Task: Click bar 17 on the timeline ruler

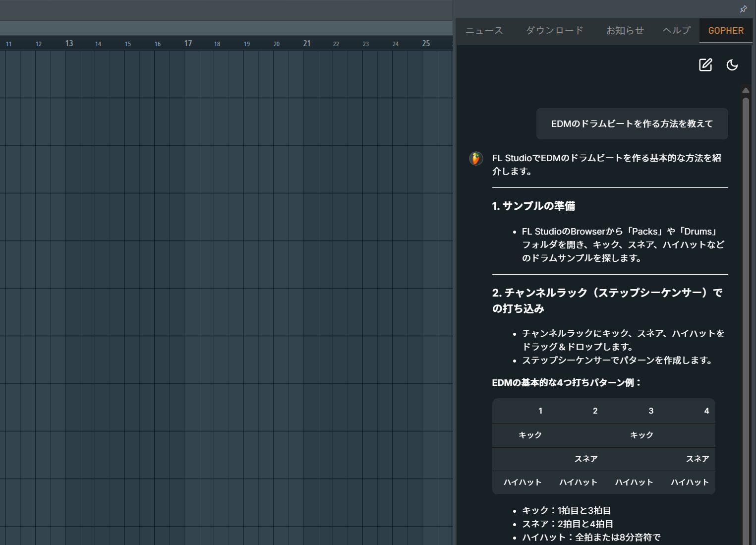Action: [x=188, y=44]
